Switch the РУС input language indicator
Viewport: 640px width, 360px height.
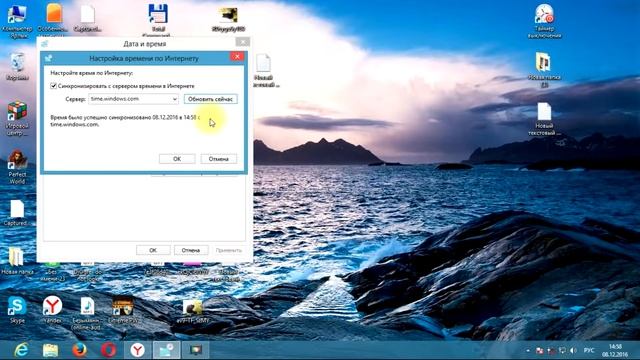pyautogui.click(x=589, y=351)
